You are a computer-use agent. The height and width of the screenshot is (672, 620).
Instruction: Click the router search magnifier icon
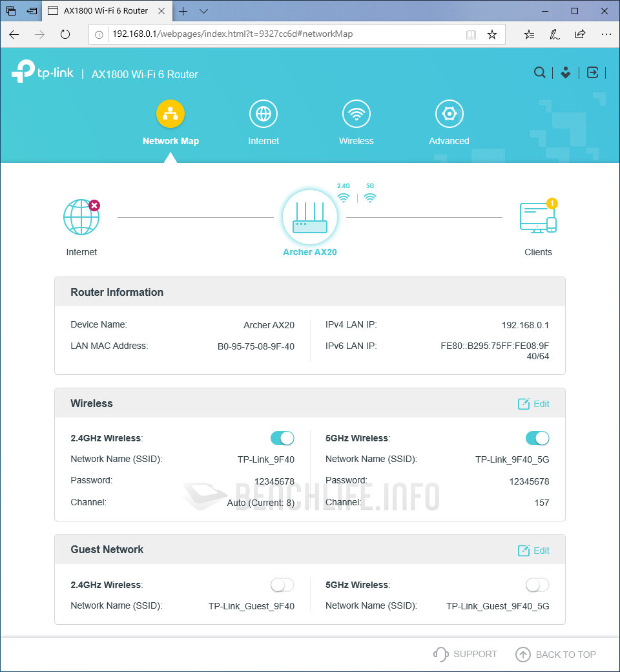pyautogui.click(x=540, y=72)
